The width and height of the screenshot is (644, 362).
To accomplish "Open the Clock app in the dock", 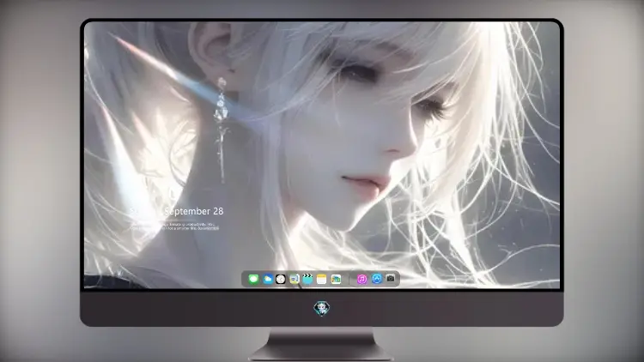I will (281, 279).
